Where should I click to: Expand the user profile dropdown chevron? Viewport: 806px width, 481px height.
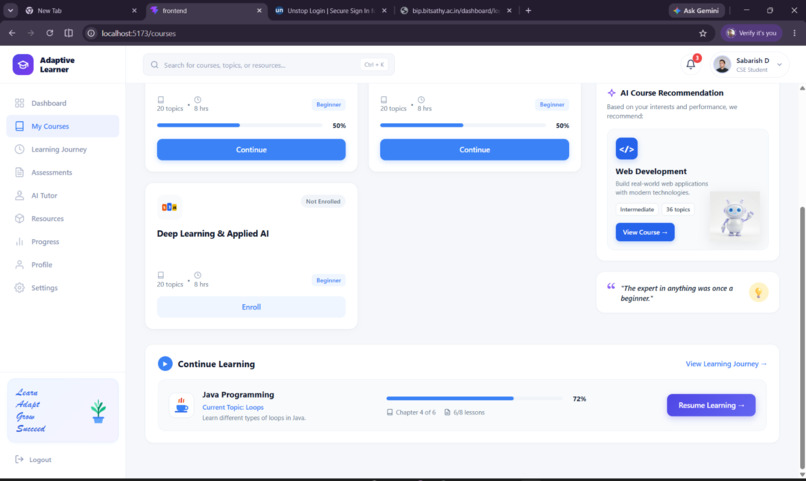pyautogui.click(x=779, y=65)
